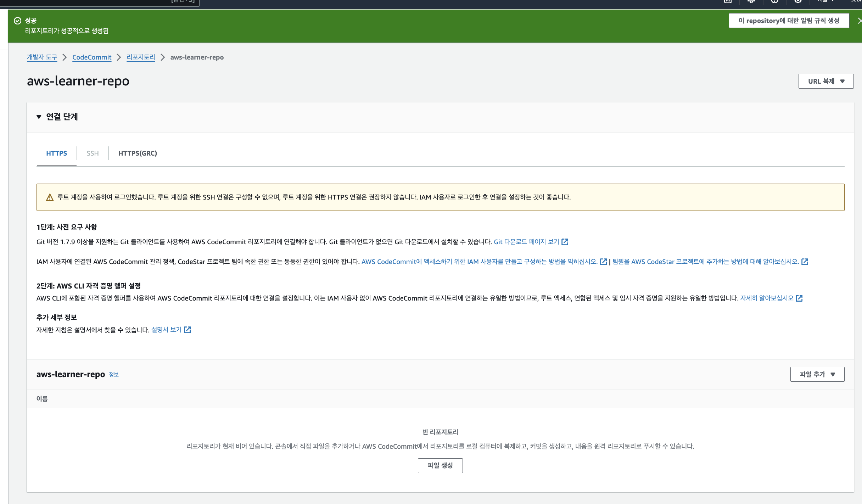The image size is (862, 504).
Task: Open IAM 사용자 setup guide link
Action: [x=479, y=262]
